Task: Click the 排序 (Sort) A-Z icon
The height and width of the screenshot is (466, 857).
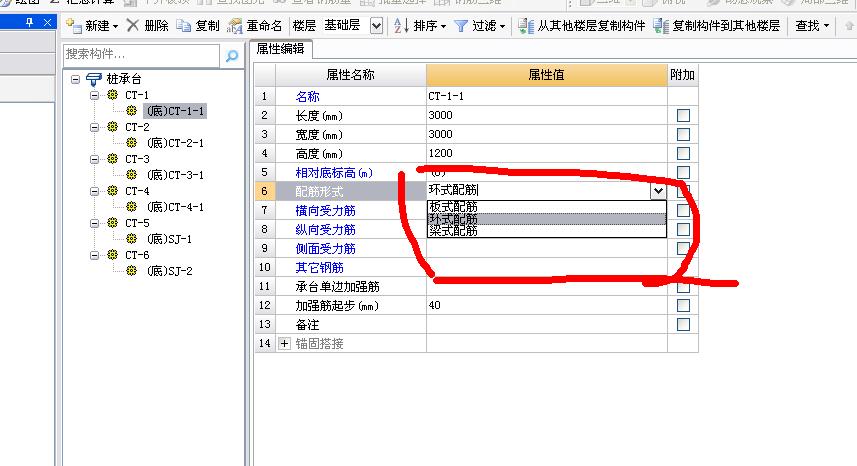Action: click(401, 26)
